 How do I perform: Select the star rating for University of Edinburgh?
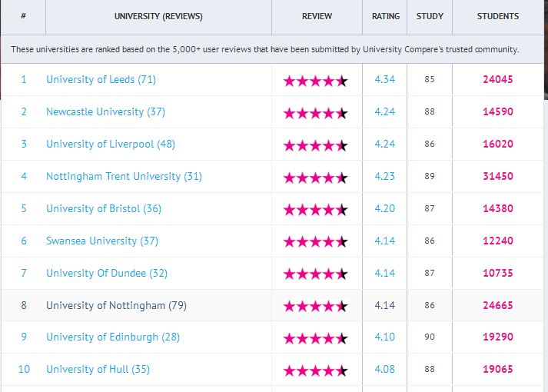(316, 338)
